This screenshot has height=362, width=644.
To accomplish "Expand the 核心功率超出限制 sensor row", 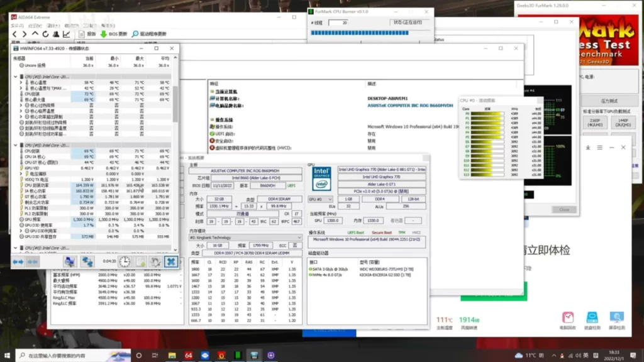I will click(x=21, y=117).
